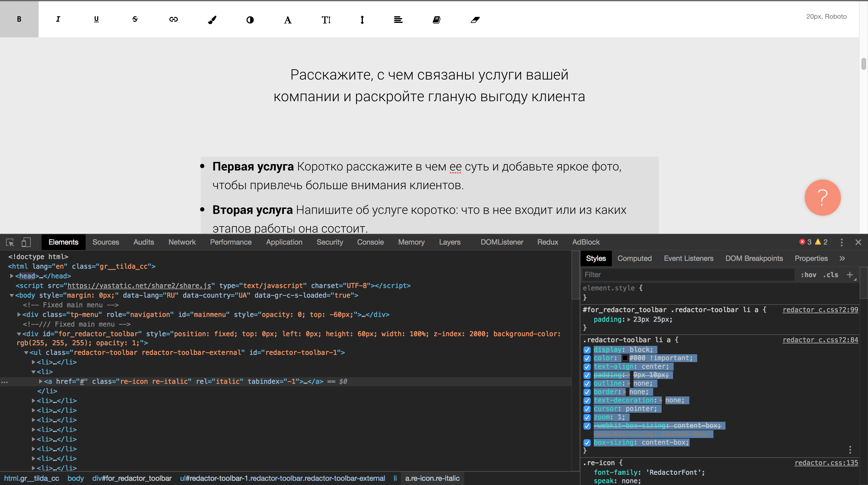
Task: Select div#for_redactor_toolbar breadcrumb
Action: coord(132,478)
